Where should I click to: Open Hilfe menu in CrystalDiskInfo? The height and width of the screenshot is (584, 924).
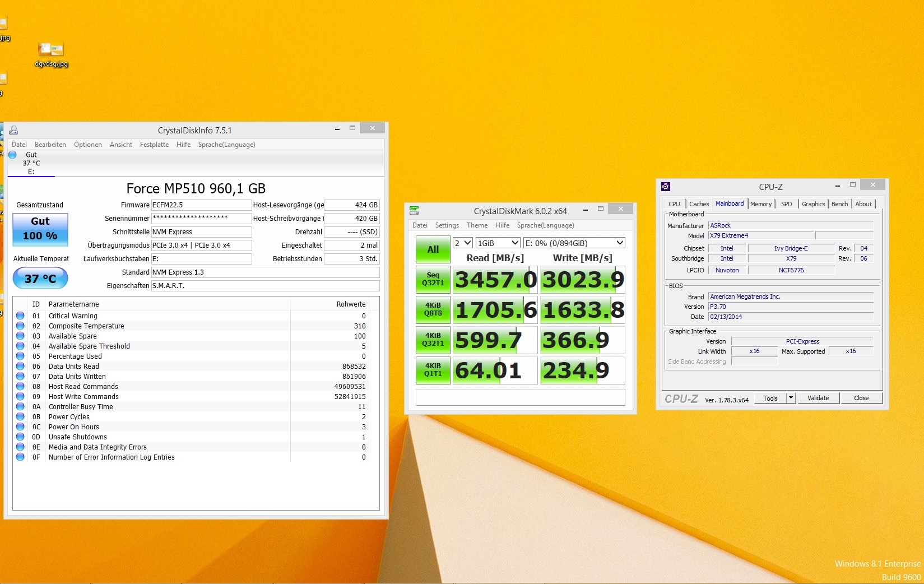tap(183, 144)
